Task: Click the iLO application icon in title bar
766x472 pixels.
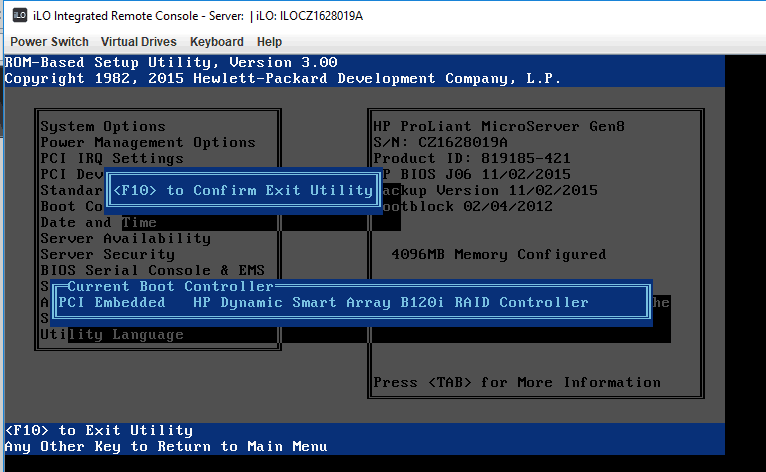Action: 20,15
